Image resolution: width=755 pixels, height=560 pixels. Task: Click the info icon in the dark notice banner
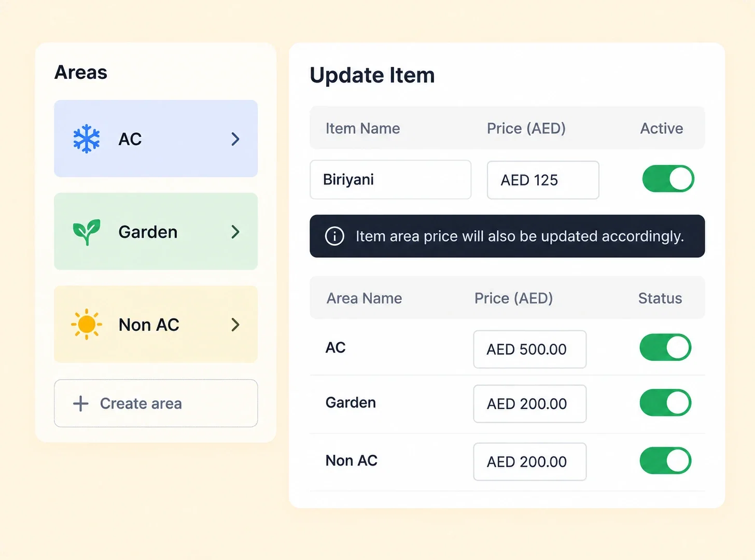coord(334,236)
